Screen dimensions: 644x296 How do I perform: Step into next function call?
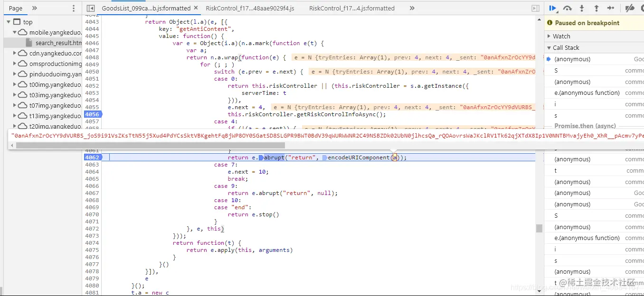click(x=582, y=8)
